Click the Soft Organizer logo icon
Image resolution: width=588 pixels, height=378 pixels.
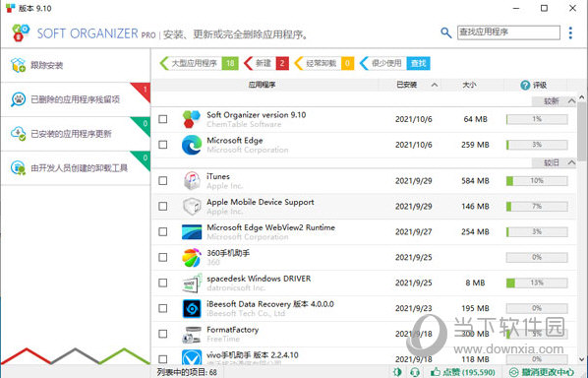pyautogui.click(x=21, y=32)
